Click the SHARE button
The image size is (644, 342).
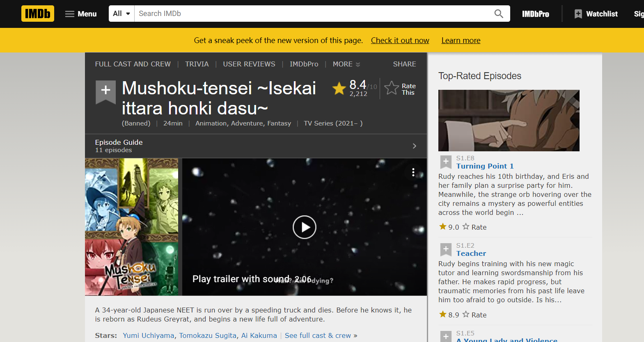404,64
